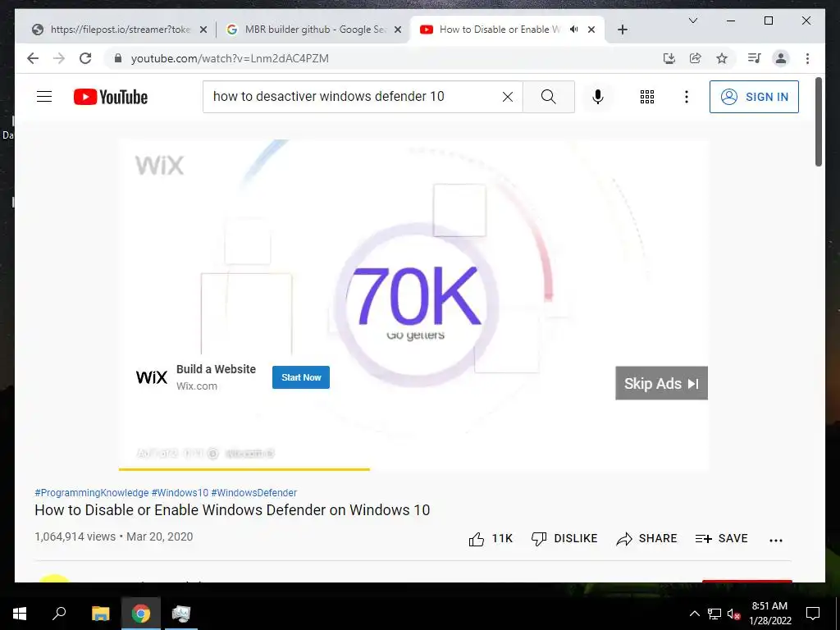
Task: Reload the YouTube page
Action: [x=85, y=58]
